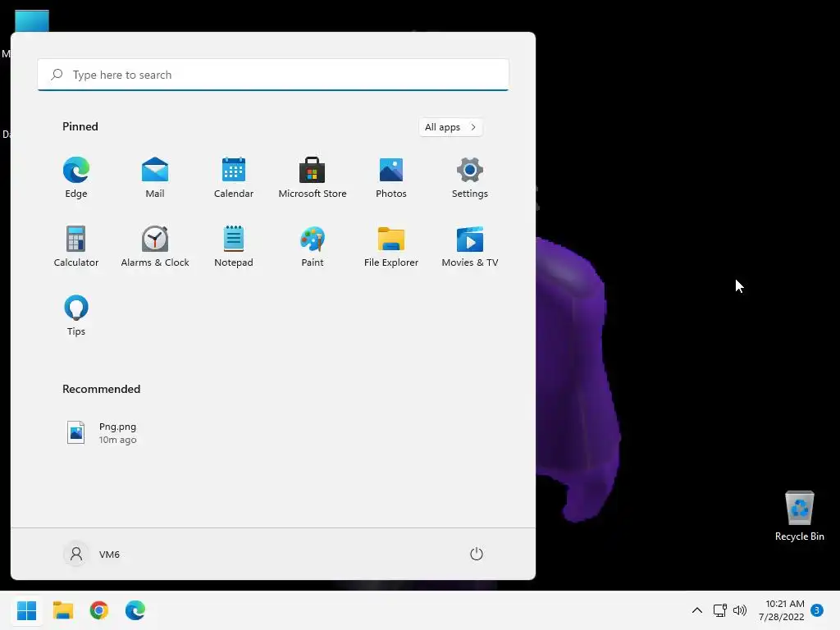Open the Calendar app
840x630 pixels.
234,178
